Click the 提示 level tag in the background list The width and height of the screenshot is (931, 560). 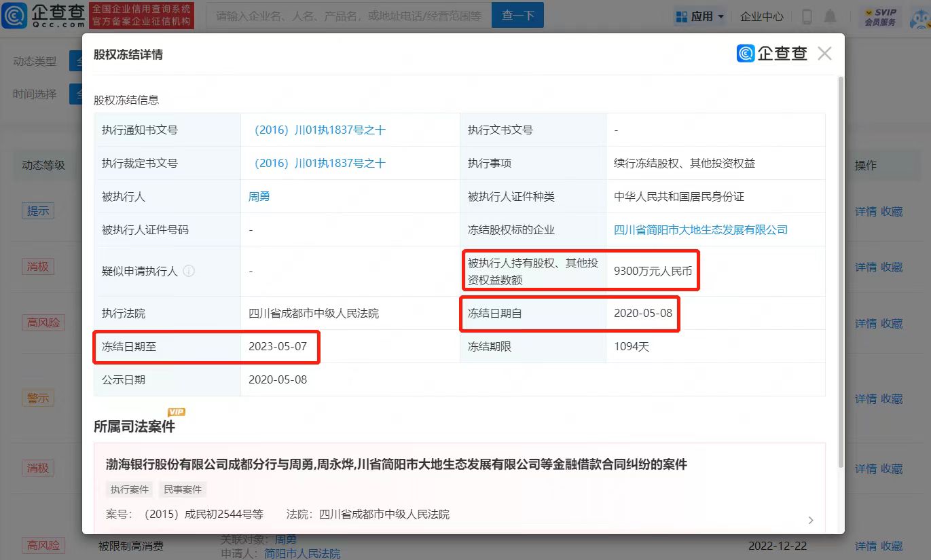[x=38, y=210]
